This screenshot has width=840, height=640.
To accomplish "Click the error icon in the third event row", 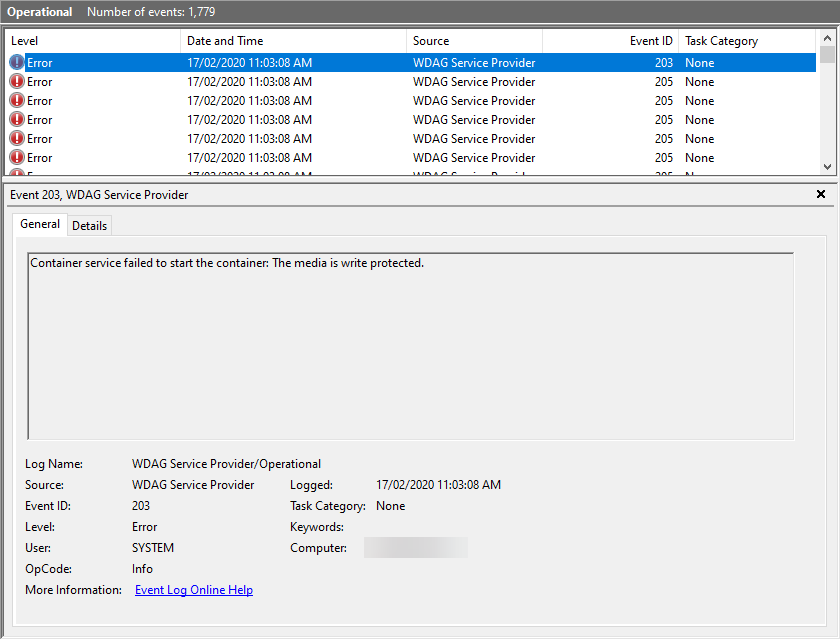I will point(17,101).
